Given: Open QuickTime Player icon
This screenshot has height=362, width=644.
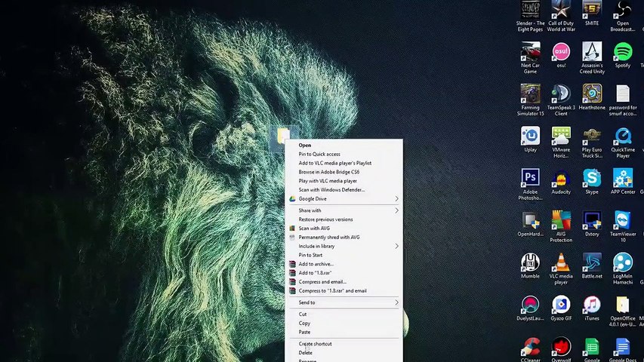Looking at the screenshot, I should coord(623,143).
